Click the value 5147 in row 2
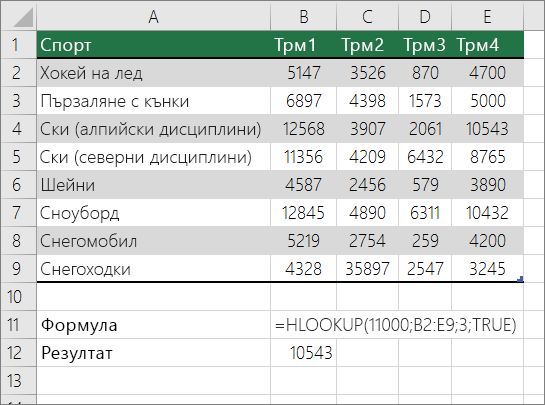Image resolution: width=545 pixels, height=405 pixels. 303,73
